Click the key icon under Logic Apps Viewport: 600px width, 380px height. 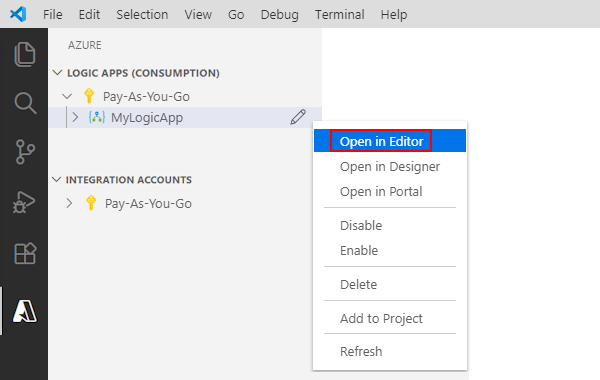click(89, 96)
